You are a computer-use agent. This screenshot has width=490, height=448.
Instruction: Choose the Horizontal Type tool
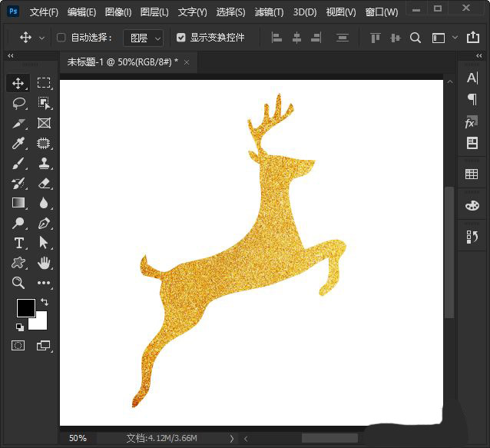click(19, 243)
